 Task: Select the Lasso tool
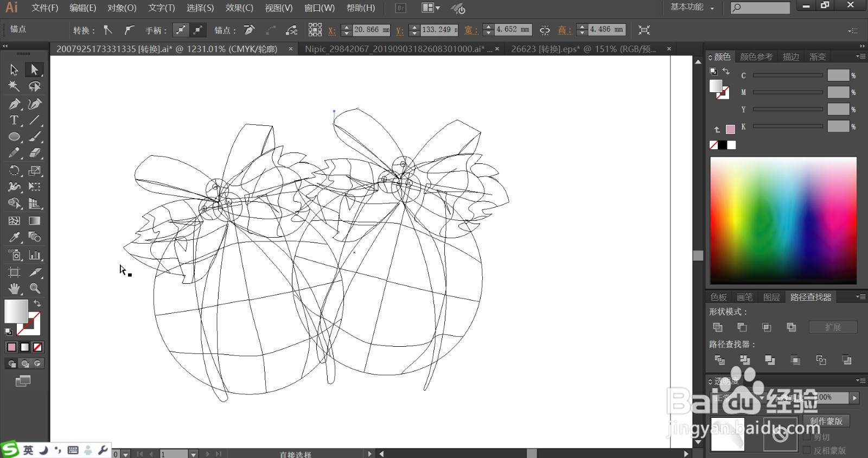pyautogui.click(x=35, y=86)
